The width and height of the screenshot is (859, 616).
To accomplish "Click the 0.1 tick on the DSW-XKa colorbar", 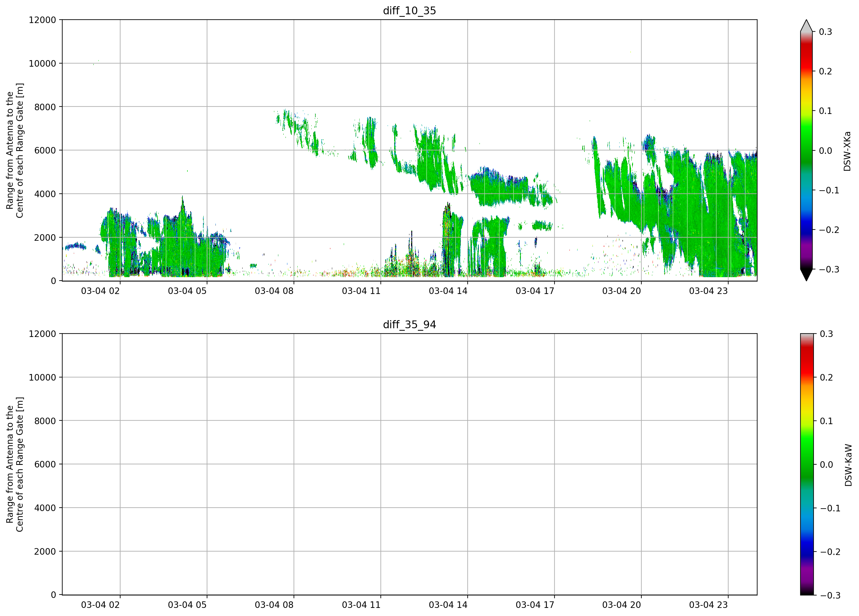I will [x=826, y=111].
